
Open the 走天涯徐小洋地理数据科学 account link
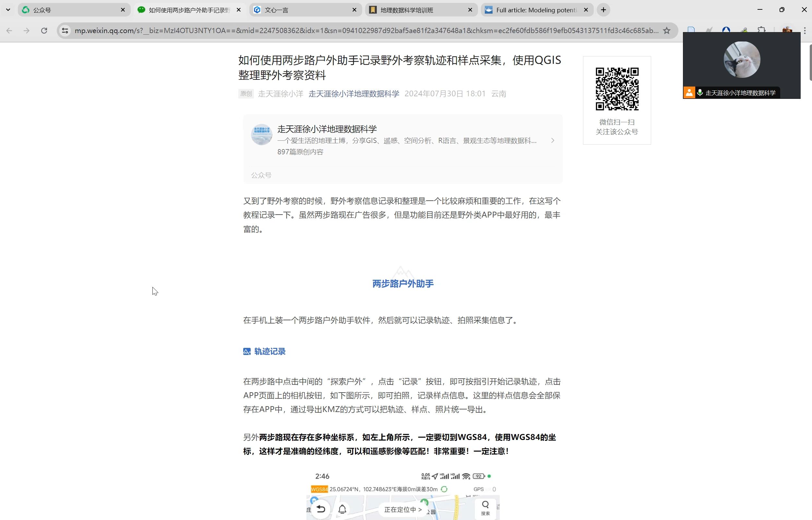pos(354,94)
